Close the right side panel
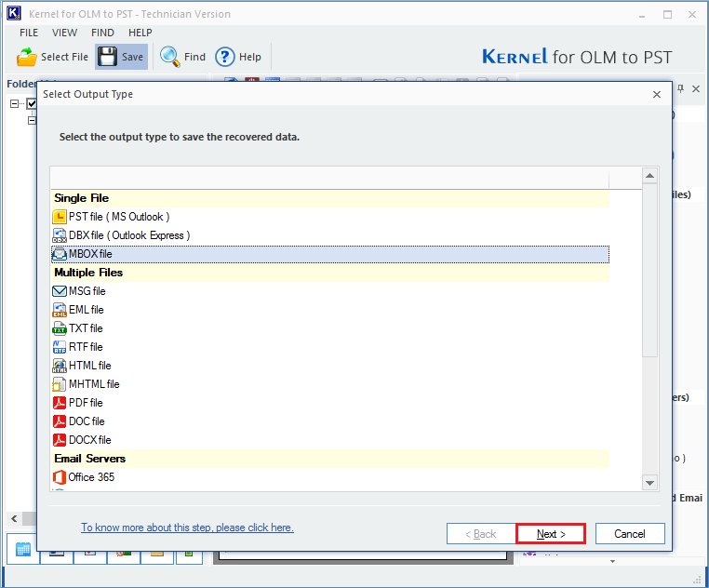Viewport: 709px width, 588px height. coord(696,88)
